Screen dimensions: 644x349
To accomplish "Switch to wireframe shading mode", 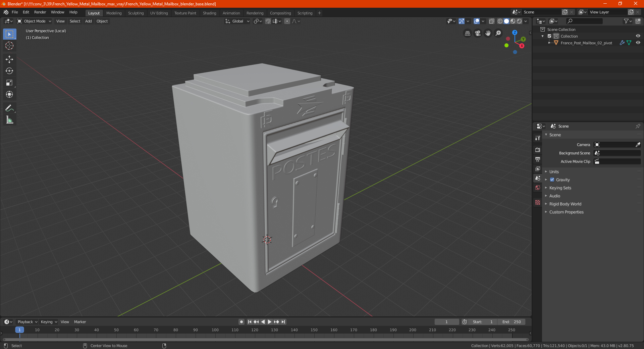I will click(x=500, y=21).
